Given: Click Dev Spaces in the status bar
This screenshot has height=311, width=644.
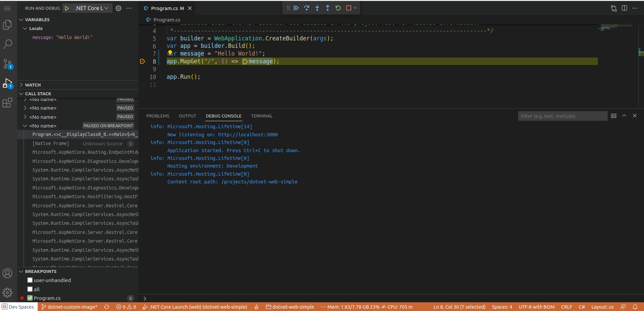Looking at the screenshot, I should point(18,307).
